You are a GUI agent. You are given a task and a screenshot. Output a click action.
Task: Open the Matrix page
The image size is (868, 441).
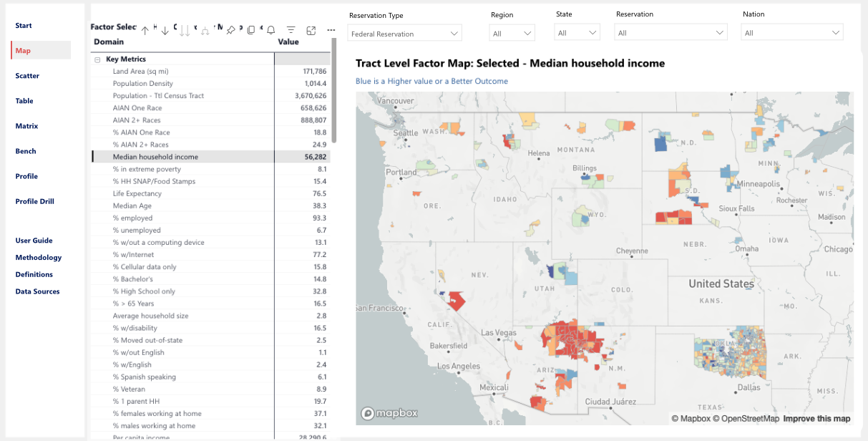point(26,126)
